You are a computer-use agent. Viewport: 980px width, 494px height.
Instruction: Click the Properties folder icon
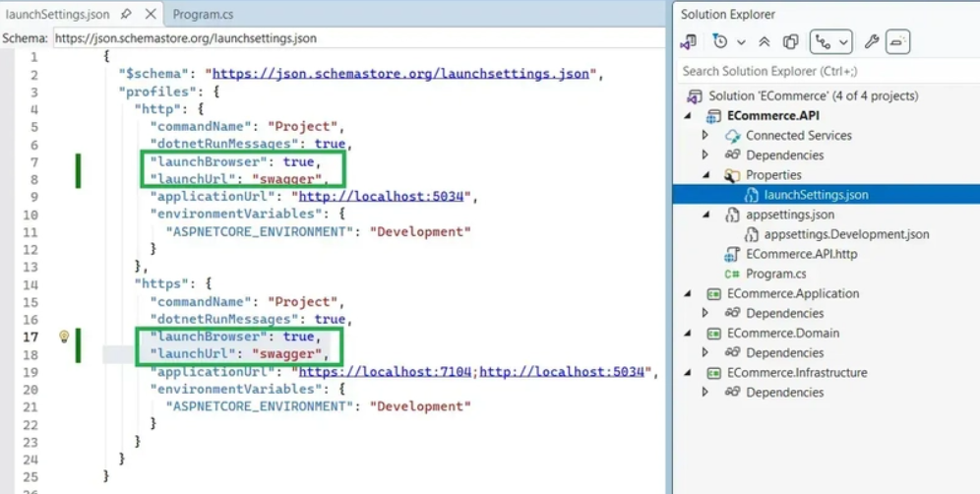tap(732, 175)
